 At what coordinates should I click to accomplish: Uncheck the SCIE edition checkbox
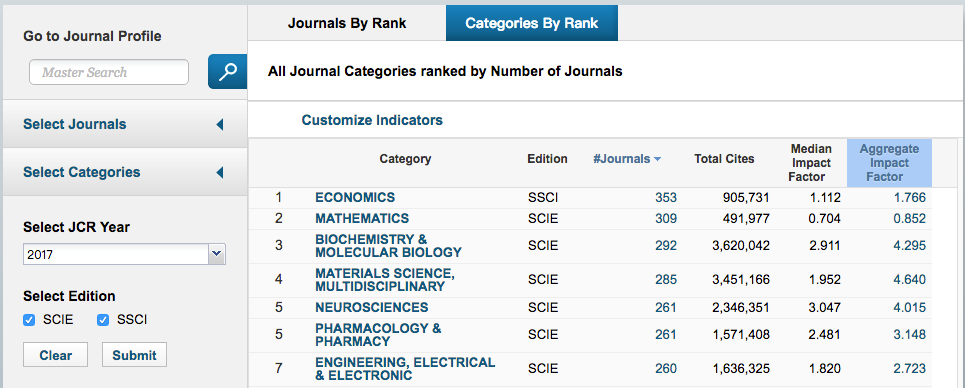pyautogui.click(x=29, y=320)
